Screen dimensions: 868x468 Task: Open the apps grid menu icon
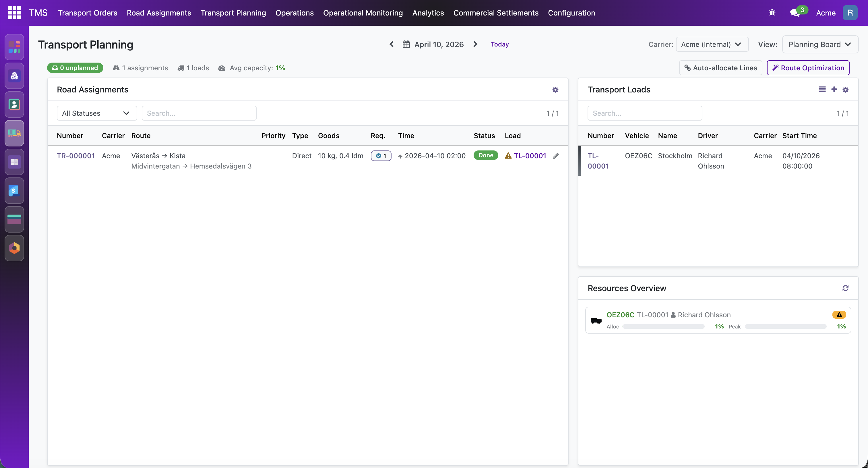(x=14, y=13)
